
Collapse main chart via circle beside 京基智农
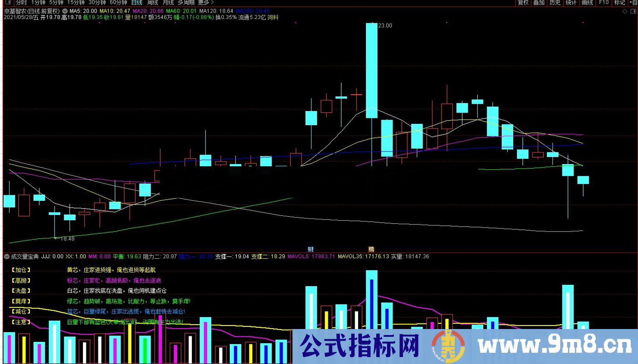65,10
